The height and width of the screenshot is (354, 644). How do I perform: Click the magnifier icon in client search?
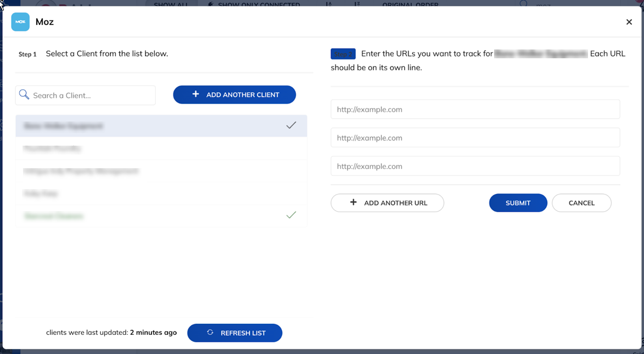[x=24, y=95]
